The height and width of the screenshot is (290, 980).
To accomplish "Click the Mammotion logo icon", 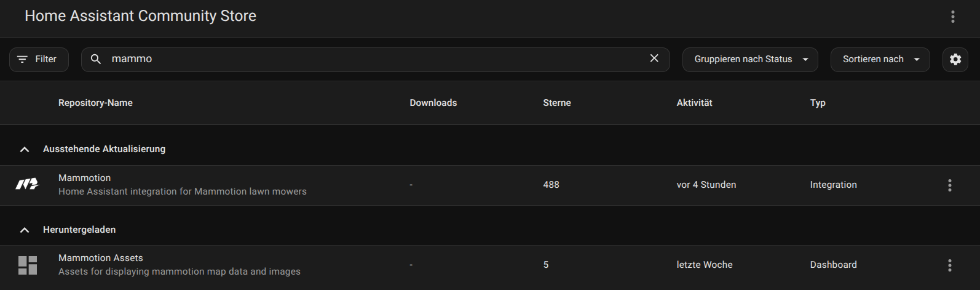I will tap(27, 184).
